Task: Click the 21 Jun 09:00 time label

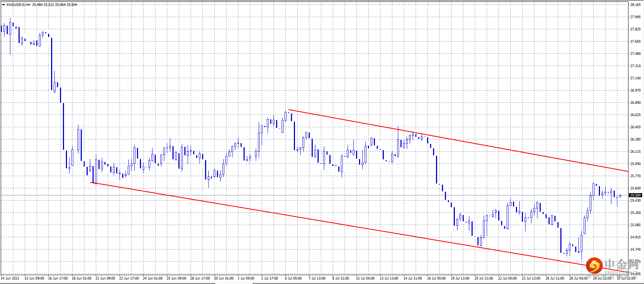Action: 105,278
